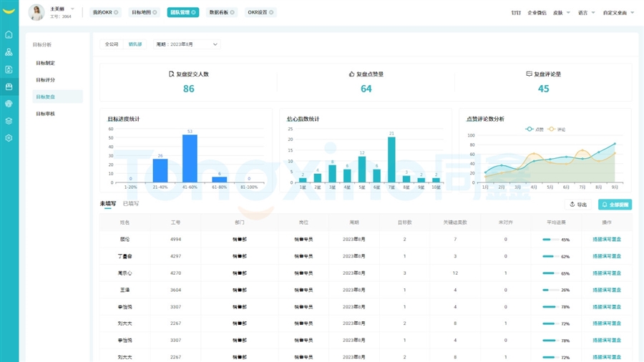
Task: Close the 我的OKR tab via its X icon
Action: pos(116,12)
